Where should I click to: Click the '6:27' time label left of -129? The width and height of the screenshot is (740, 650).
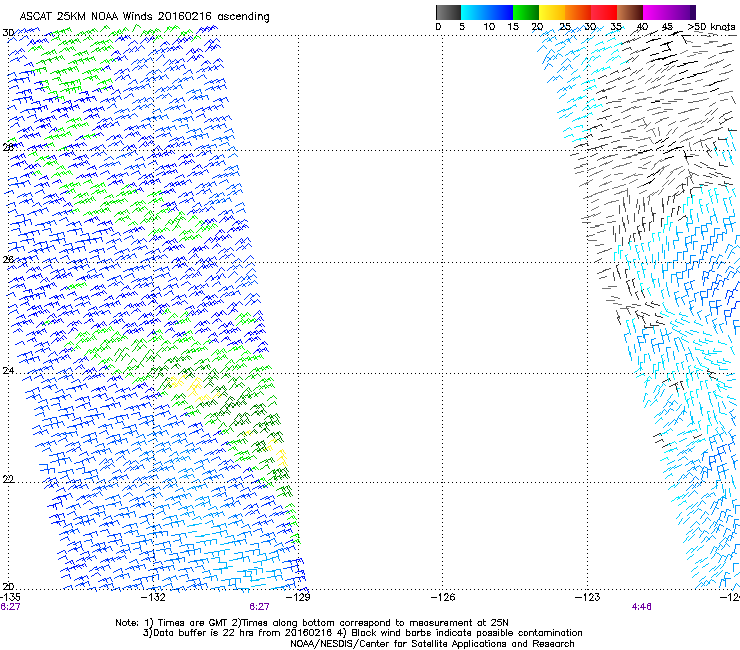click(x=259, y=607)
